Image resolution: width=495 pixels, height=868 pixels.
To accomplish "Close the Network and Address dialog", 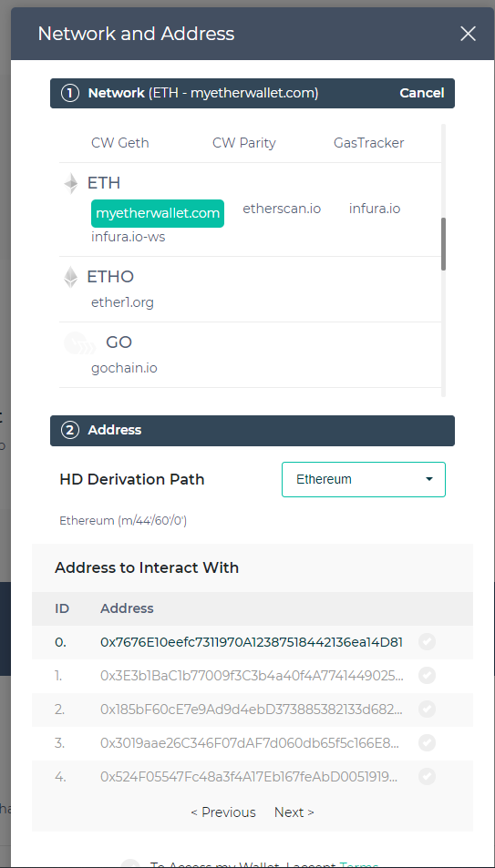I will point(468,34).
